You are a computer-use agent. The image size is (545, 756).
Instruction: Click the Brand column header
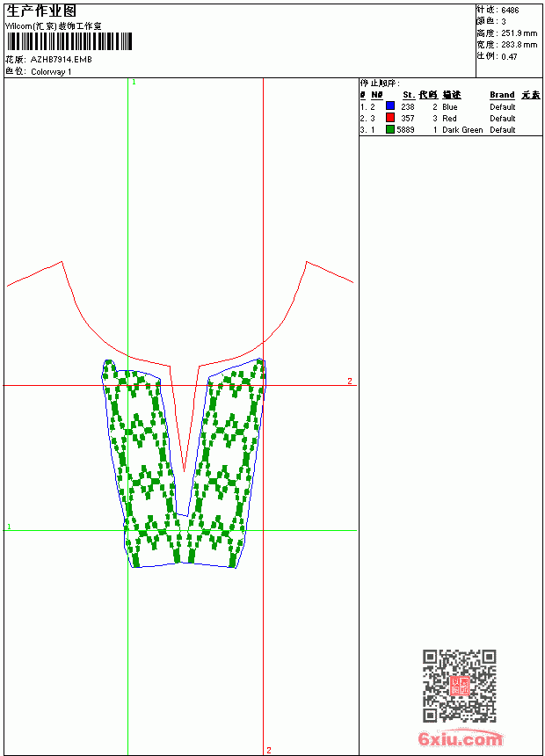502,95
